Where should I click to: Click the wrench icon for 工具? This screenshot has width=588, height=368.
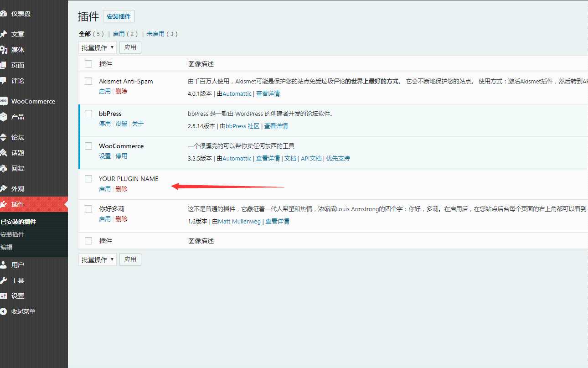(x=3, y=280)
